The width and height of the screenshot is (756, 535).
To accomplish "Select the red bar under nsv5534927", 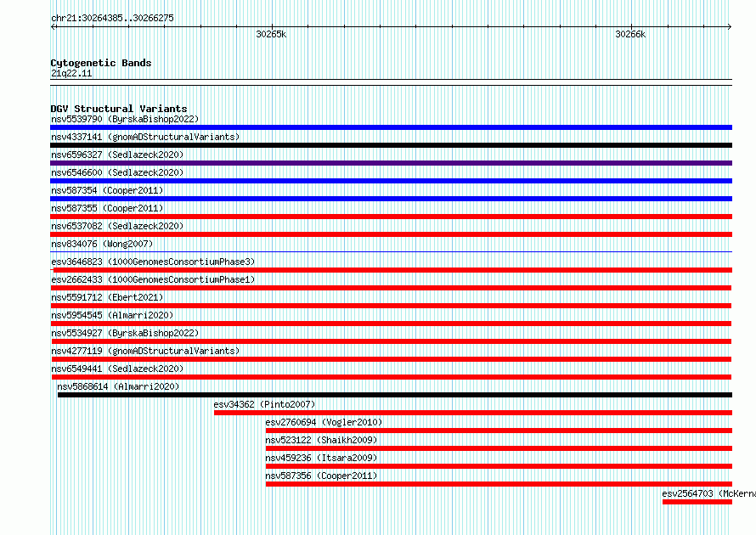I will coord(391,341).
